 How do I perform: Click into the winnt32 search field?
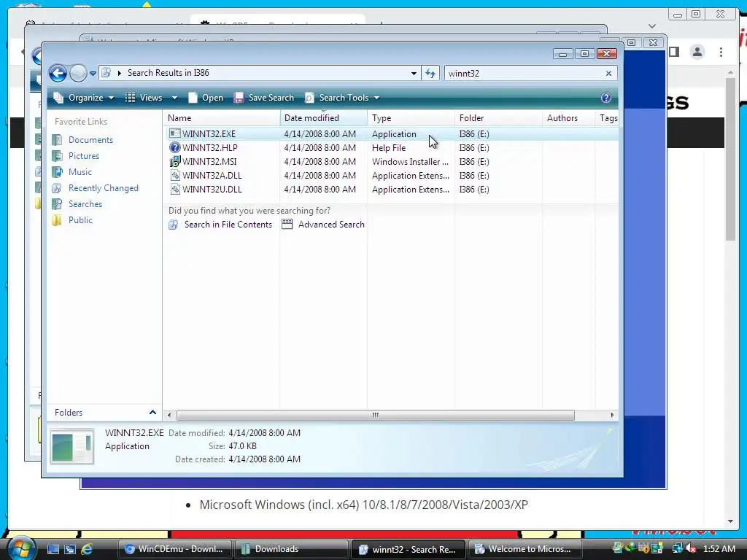(524, 74)
